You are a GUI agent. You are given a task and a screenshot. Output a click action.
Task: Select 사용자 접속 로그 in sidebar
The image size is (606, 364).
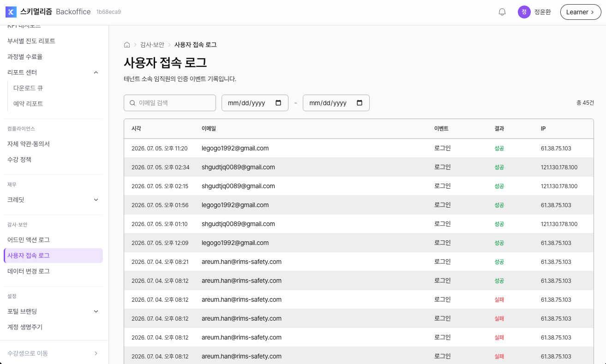53,256
